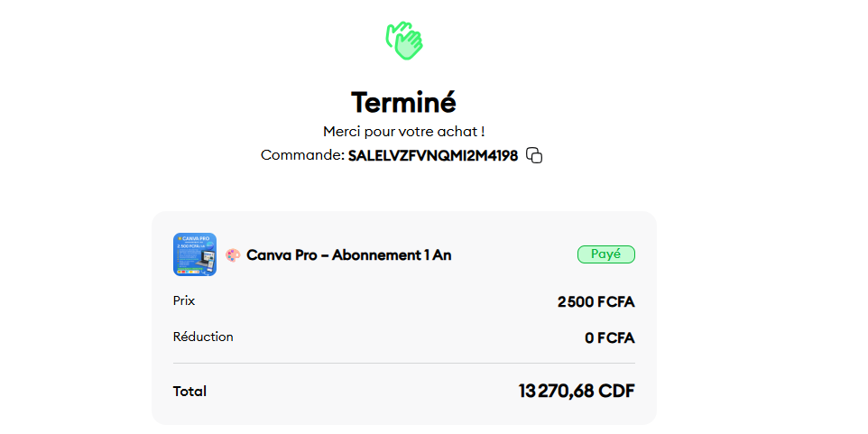
Task: Click the Total row label
Action: point(189,392)
